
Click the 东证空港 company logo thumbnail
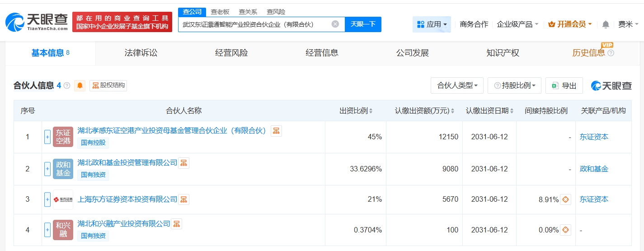pyautogui.click(x=63, y=137)
